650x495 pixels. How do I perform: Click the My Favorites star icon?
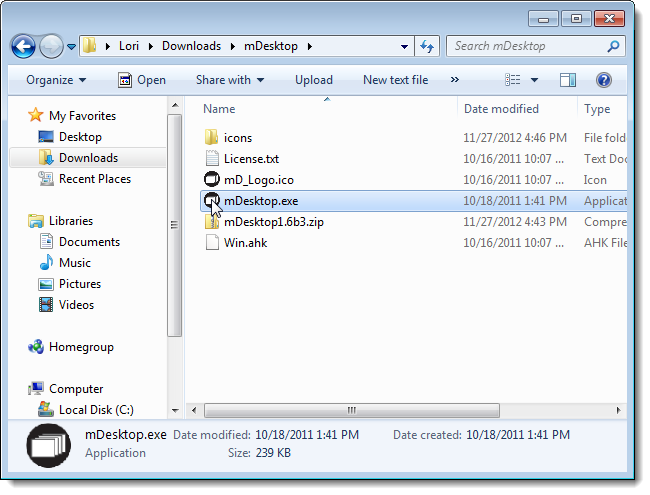pyautogui.click(x=36, y=115)
